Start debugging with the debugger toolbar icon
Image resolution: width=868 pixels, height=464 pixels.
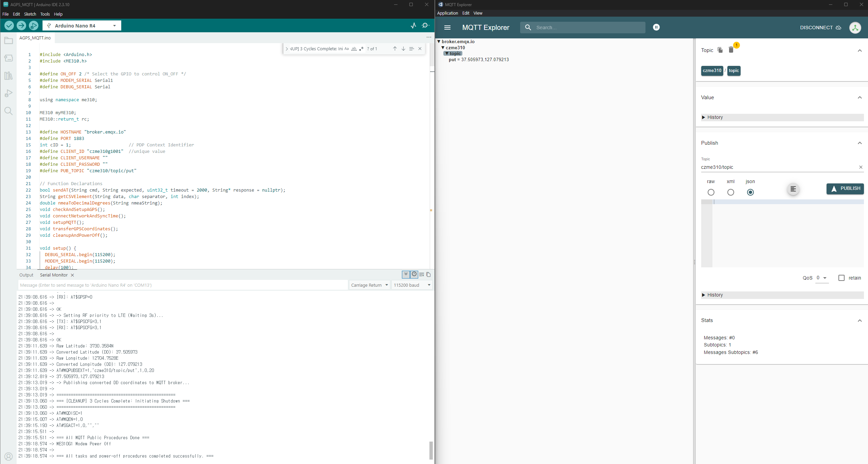(34, 25)
